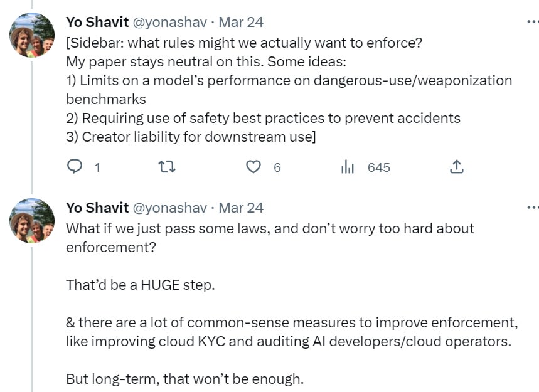Open more options on the second tweet

point(532,207)
